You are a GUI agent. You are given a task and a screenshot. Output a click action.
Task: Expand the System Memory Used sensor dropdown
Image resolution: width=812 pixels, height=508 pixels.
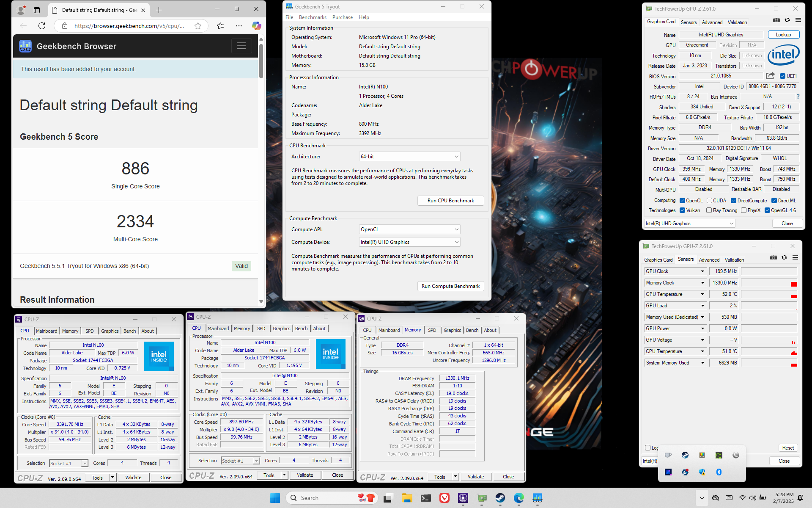[x=702, y=363]
